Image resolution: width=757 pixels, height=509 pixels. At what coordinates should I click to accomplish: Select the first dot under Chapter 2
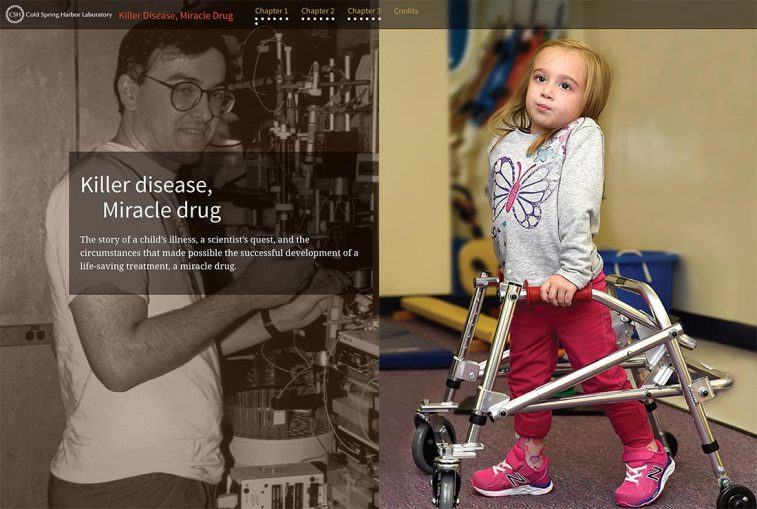click(303, 19)
